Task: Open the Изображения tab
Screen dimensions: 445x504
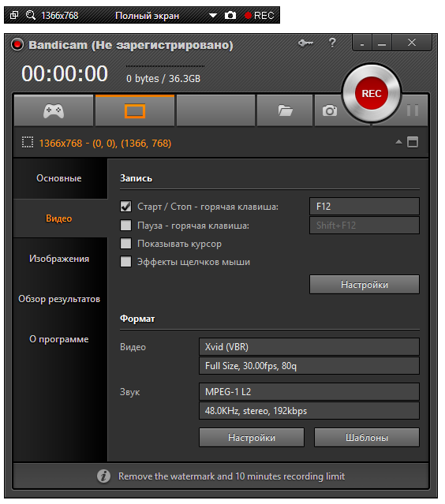Action: coord(59,259)
